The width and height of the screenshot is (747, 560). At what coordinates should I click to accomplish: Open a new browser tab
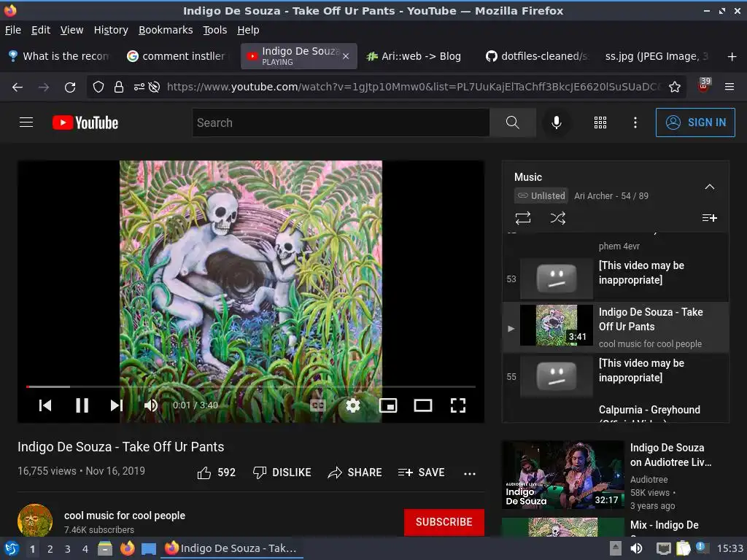tap(732, 57)
